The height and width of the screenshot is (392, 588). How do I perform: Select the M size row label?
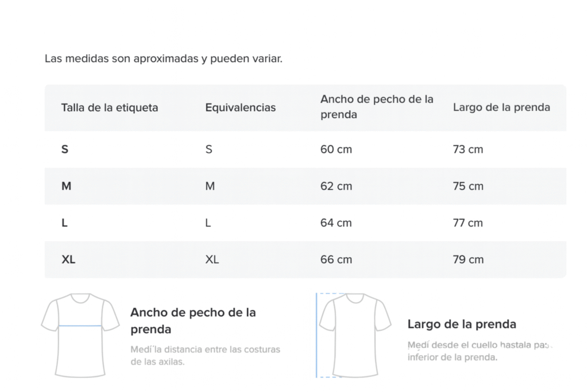coord(67,186)
